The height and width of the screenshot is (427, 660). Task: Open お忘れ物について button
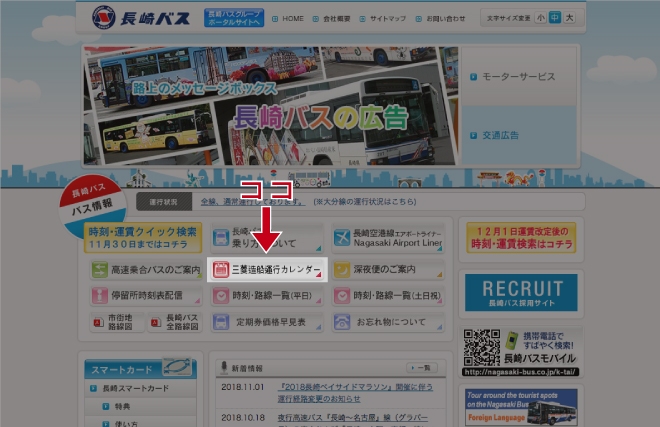[388, 322]
